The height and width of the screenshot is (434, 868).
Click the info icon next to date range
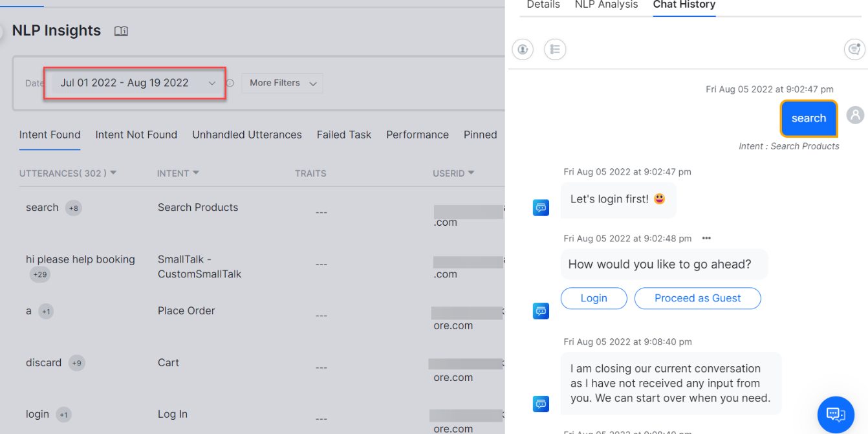pyautogui.click(x=230, y=83)
